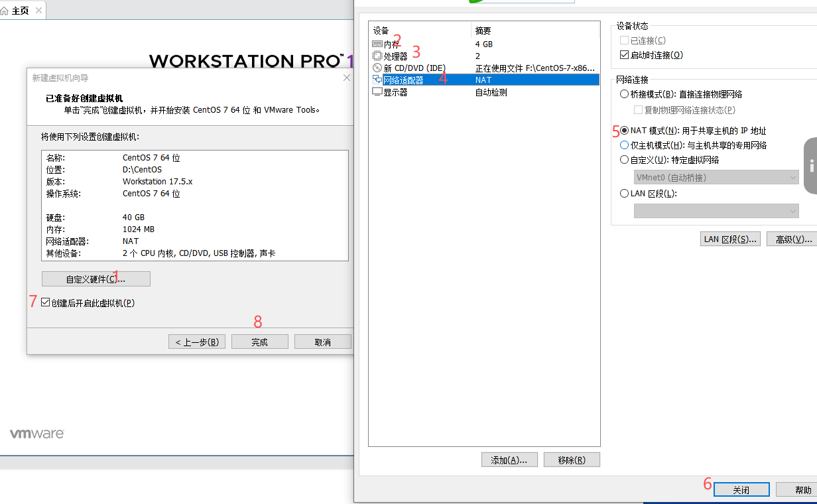
Task: Select LAN 区段(L) radio button
Action: pyautogui.click(x=624, y=194)
